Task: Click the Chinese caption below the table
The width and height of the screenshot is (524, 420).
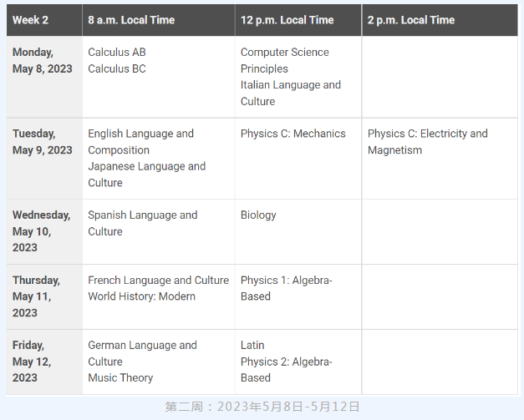Action: coord(262,407)
